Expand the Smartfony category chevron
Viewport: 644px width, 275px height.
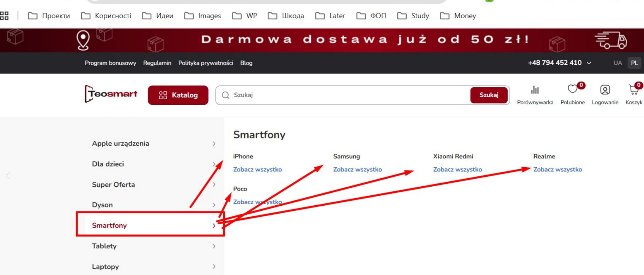(x=214, y=225)
